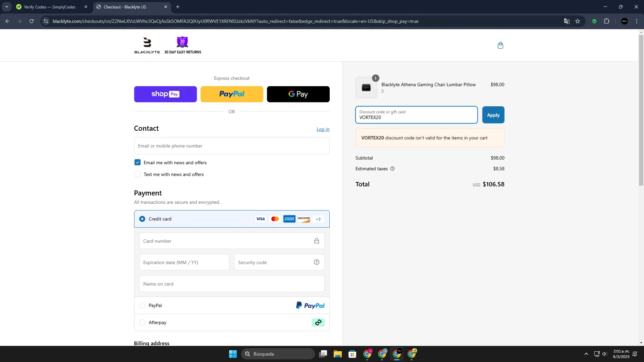Click the browser address bar URL
The width and height of the screenshot is (644, 362).
coord(235,21)
